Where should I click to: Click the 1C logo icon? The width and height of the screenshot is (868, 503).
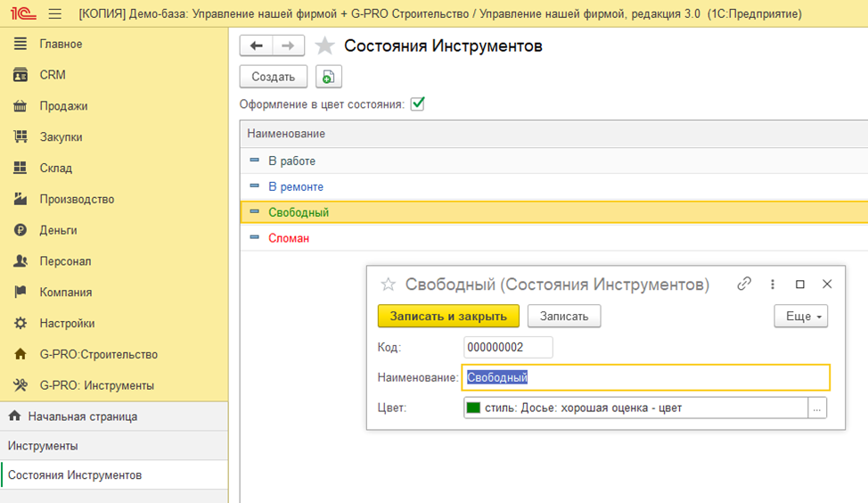[23, 14]
